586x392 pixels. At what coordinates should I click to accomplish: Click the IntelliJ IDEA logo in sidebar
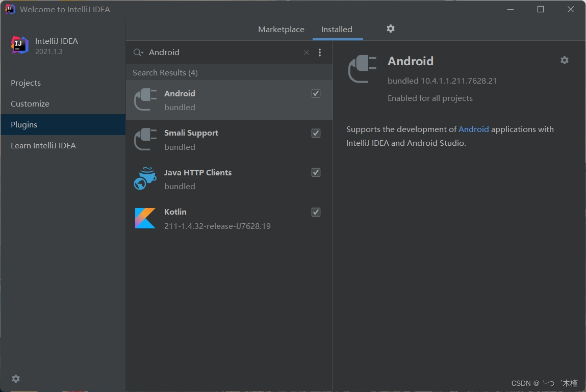(x=19, y=45)
